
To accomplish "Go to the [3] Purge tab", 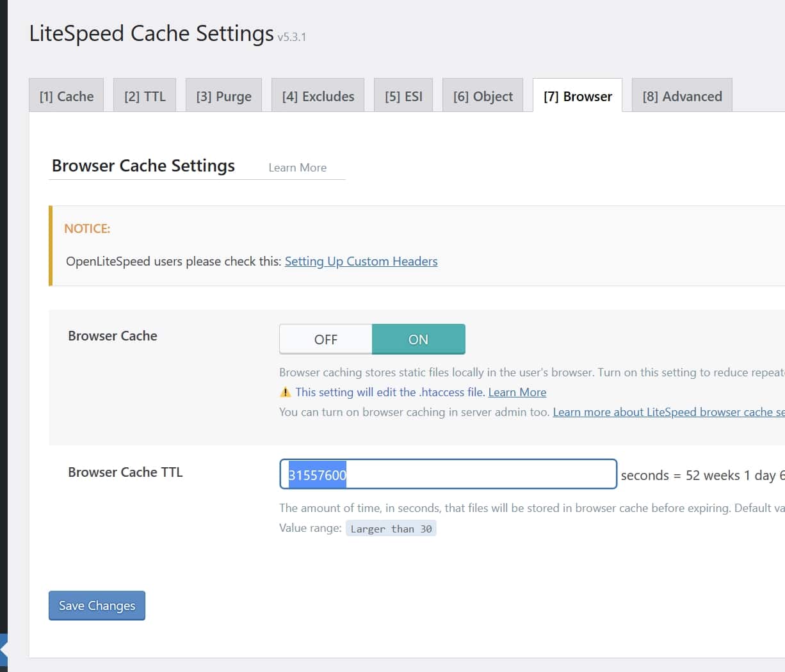I will coord(223,96).
